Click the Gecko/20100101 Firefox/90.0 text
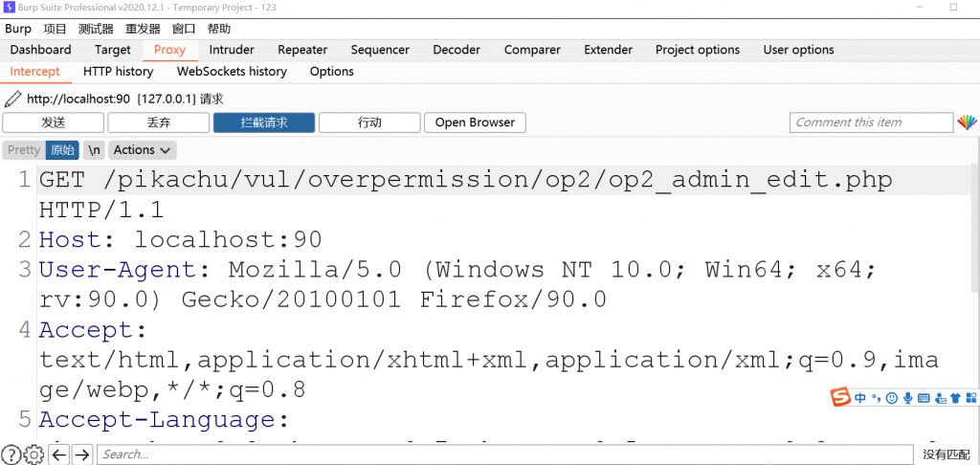This screenshot has width=980, height=465. (393, 300)
